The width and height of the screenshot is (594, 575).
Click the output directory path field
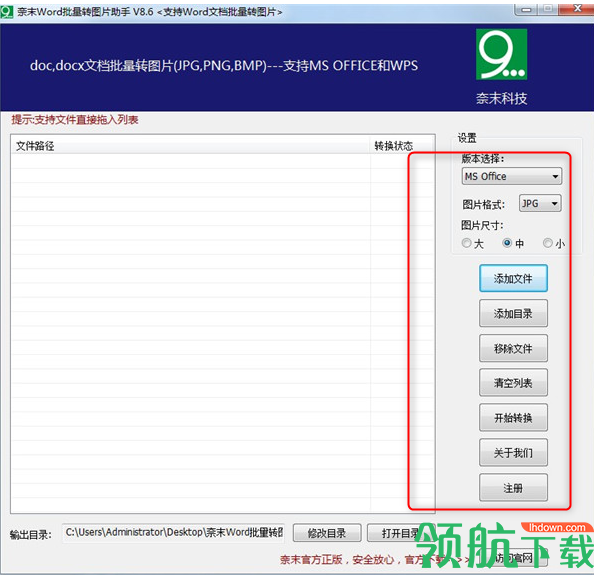pyautogui.click(x=173, y=533)
